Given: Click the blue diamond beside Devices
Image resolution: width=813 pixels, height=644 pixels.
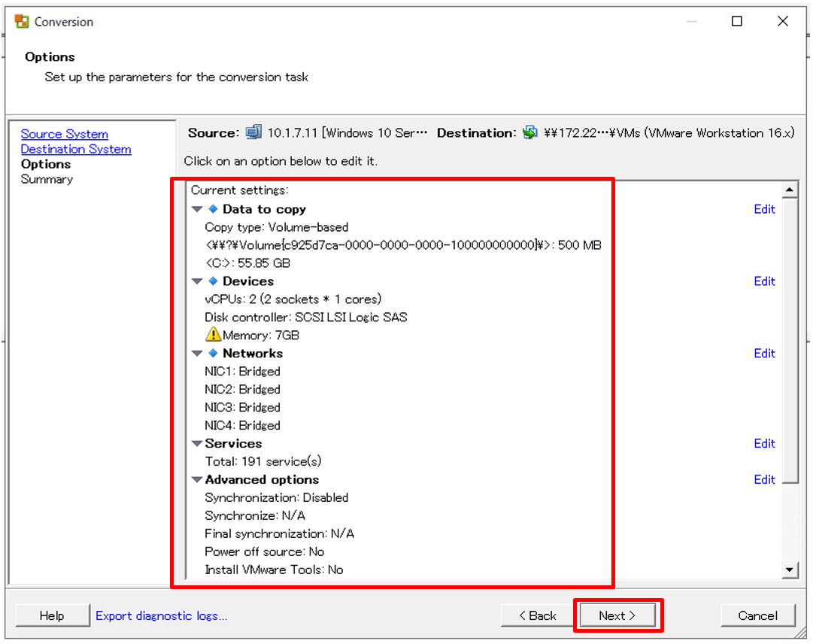Looking at the screenshot, I should [x=213, y=281].
